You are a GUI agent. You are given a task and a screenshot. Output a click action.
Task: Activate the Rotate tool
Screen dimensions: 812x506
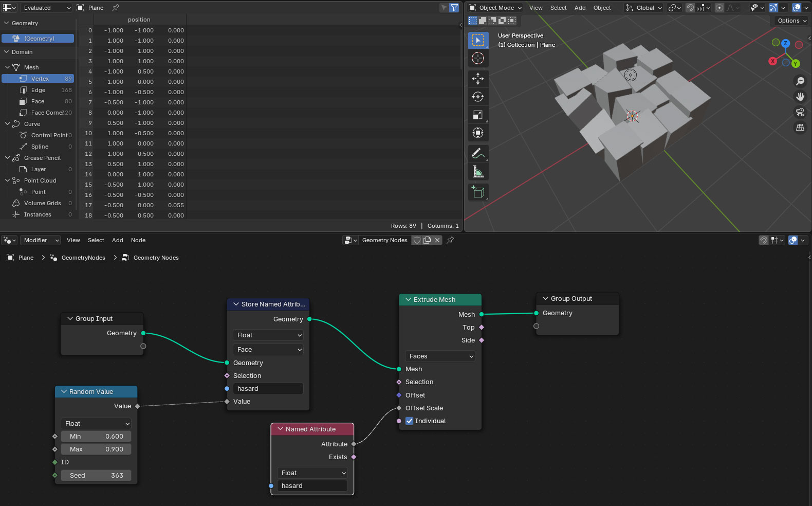pos(478,97)
